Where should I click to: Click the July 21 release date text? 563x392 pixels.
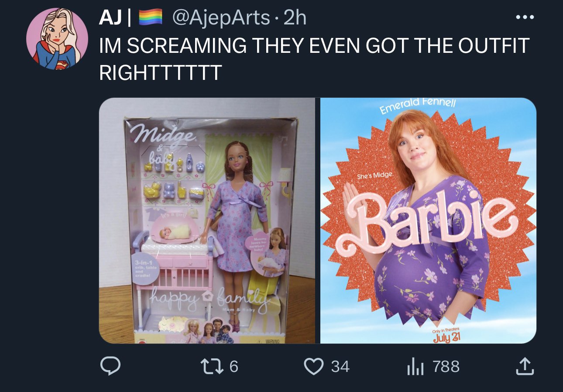(445, 337)
